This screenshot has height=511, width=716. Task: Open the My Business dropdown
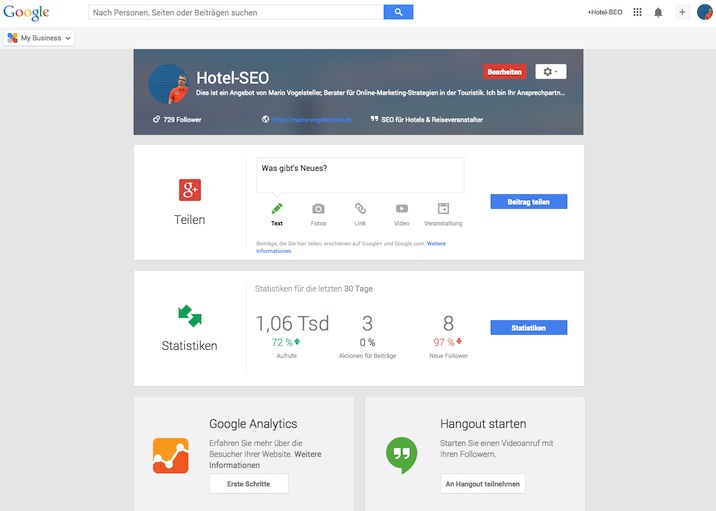click(39, 38)
